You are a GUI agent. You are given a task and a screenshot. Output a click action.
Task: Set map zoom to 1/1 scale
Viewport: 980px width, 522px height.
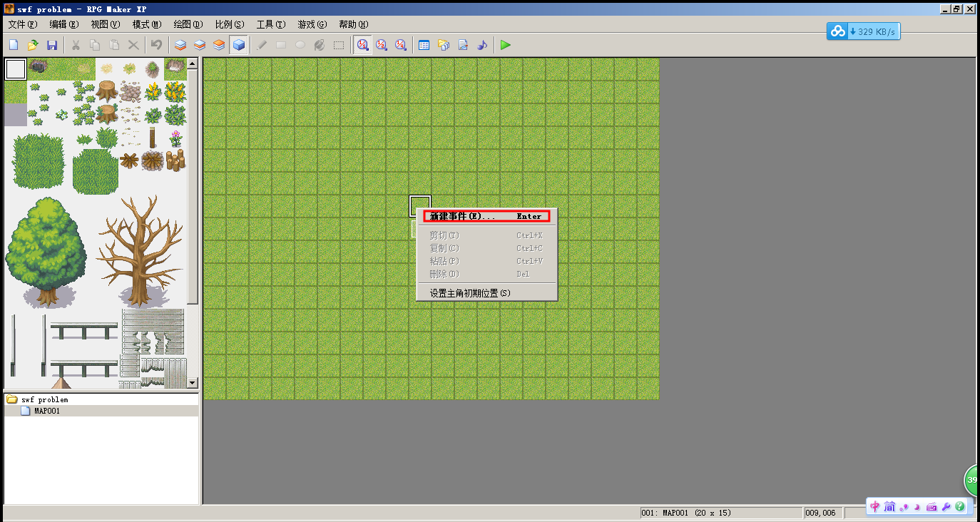click(363, 45)
